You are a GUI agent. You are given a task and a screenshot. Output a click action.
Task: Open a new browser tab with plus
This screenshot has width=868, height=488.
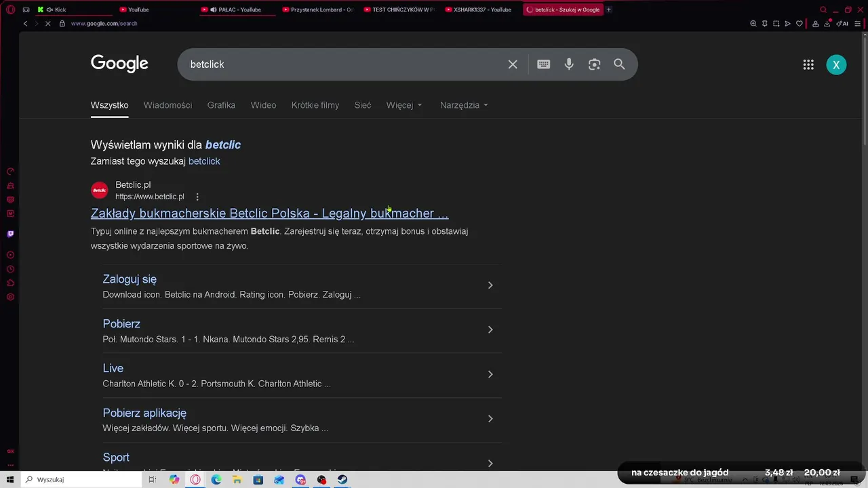[x=608, y=9]
